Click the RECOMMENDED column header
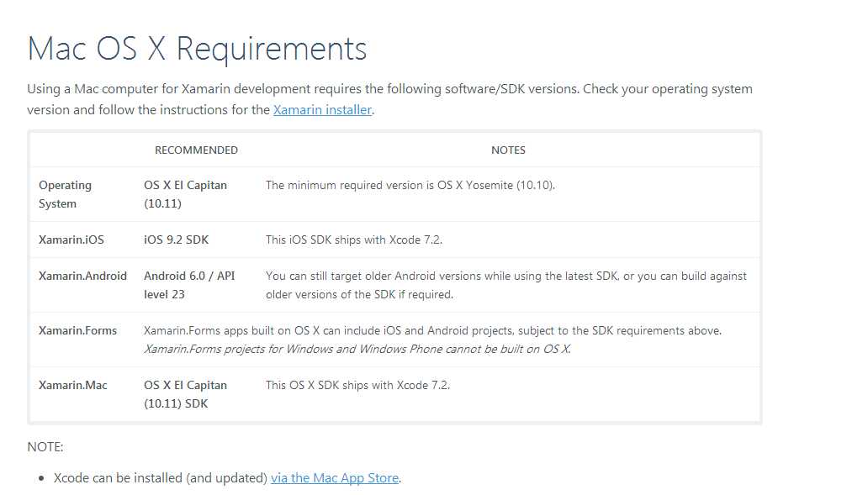 pos(196,150)
